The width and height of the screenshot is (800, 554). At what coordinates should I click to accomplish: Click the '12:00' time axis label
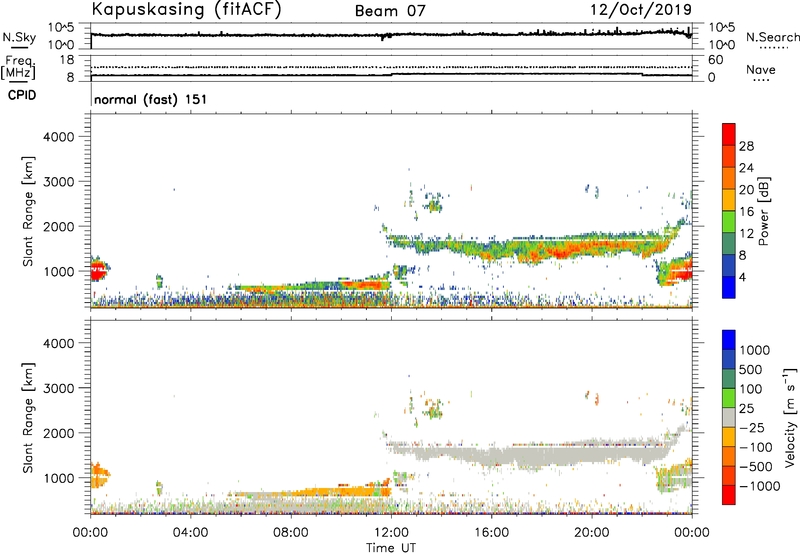(391, 533)
